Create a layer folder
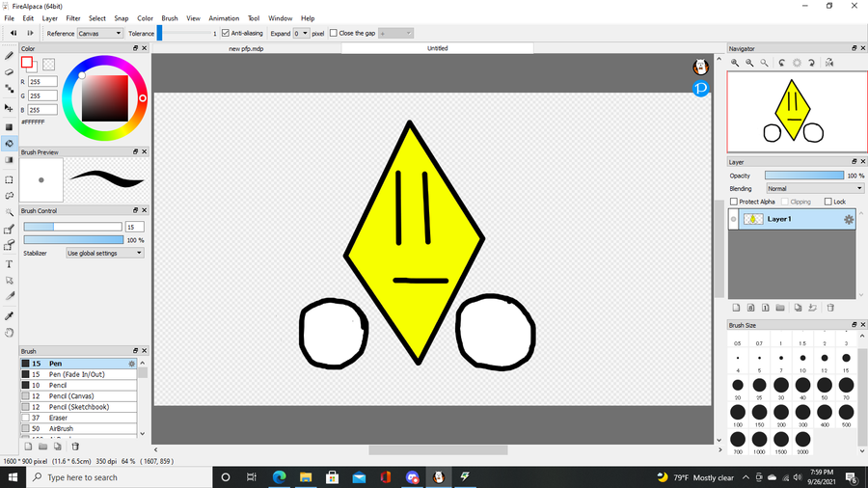Viewport: 868px width, 488px height. [x=780, y=308]
